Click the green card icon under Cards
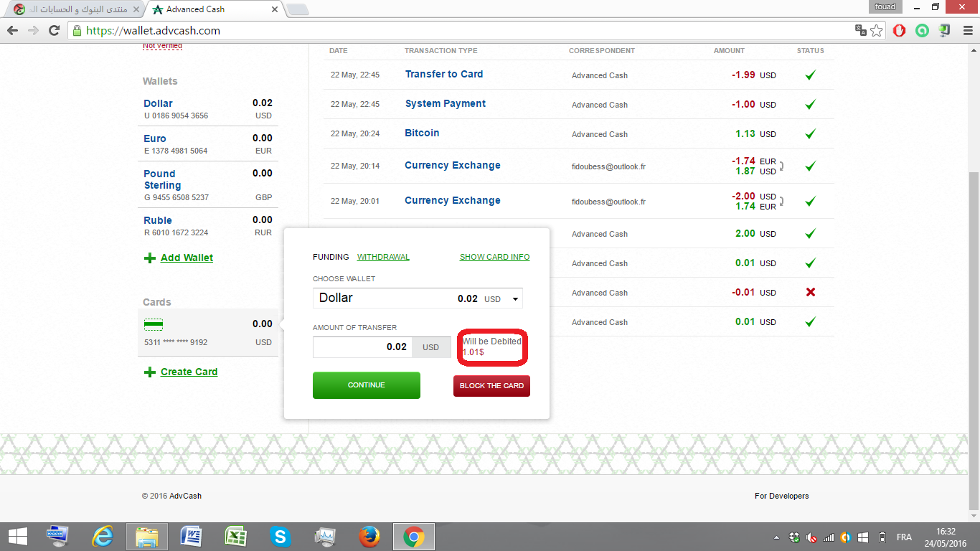980x551 pixels. click(x=154, y=324)
